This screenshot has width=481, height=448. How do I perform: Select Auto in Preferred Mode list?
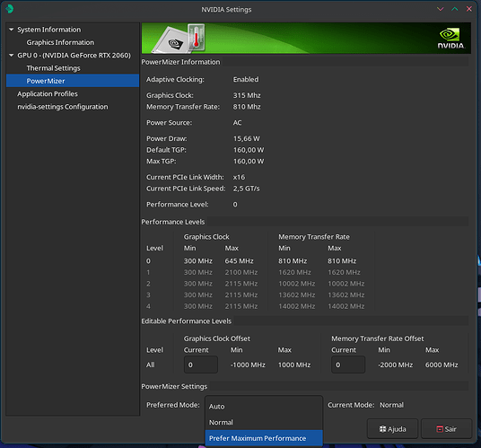pos(264,407)
